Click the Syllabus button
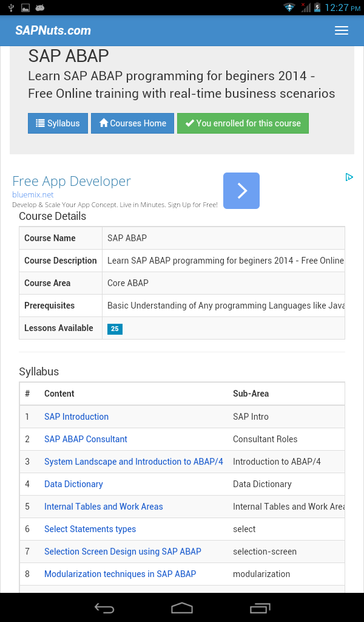The image size is (364, 622). coord(58,123)
